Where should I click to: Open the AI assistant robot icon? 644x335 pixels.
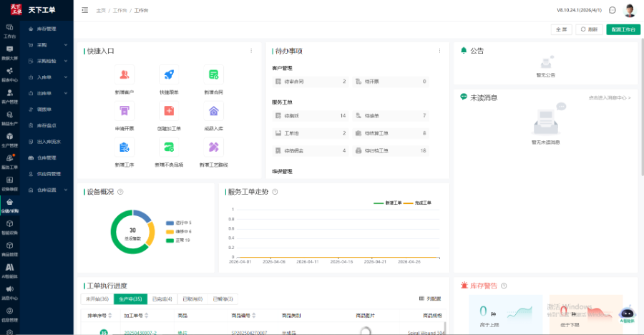tap(627, 314)
